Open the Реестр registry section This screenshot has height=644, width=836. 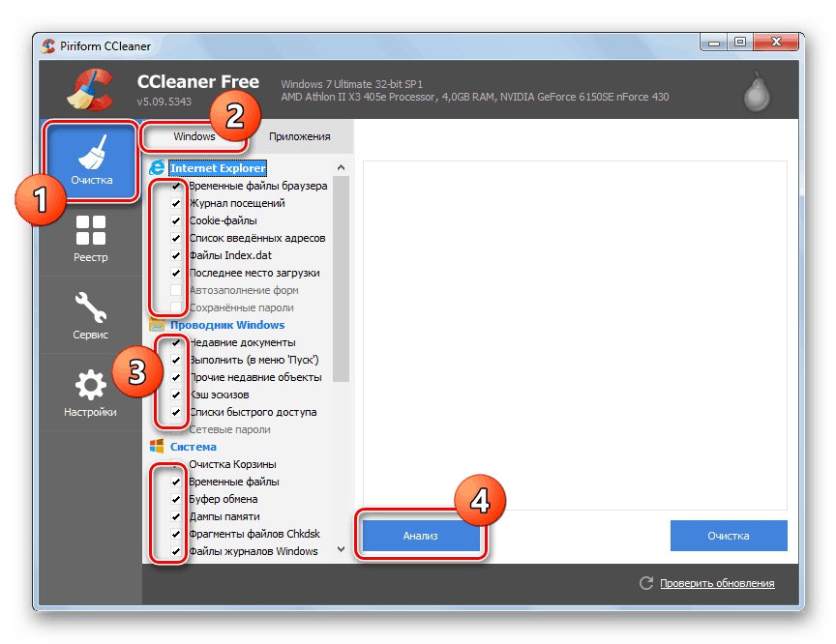tap(91, 238)
